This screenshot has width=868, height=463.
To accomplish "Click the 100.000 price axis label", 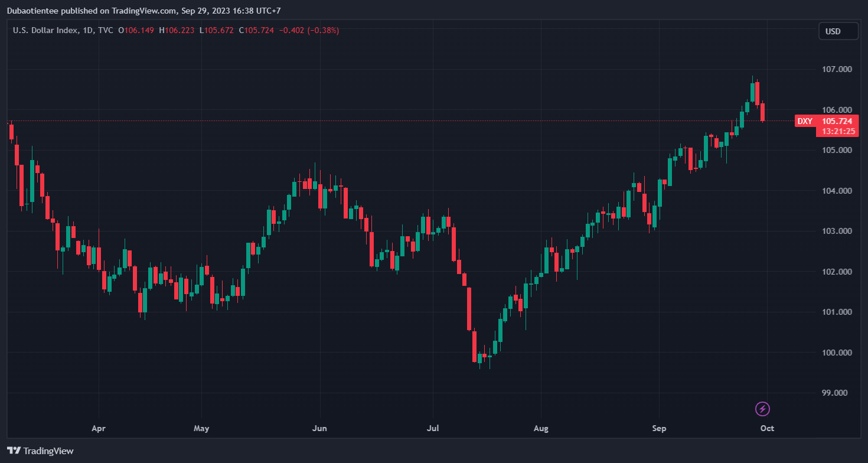I will click(837, 353).
